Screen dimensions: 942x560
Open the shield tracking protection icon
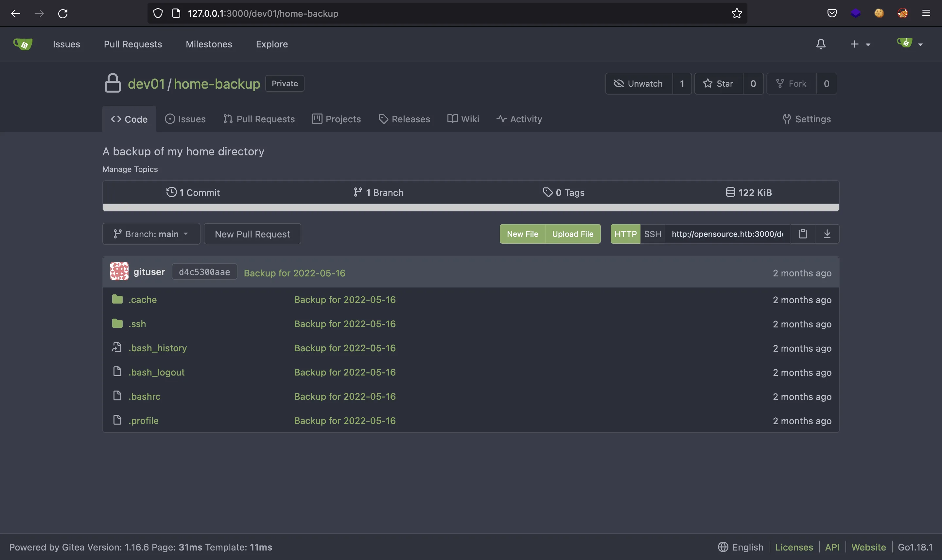pyautogui.click(x=158, y=14)
